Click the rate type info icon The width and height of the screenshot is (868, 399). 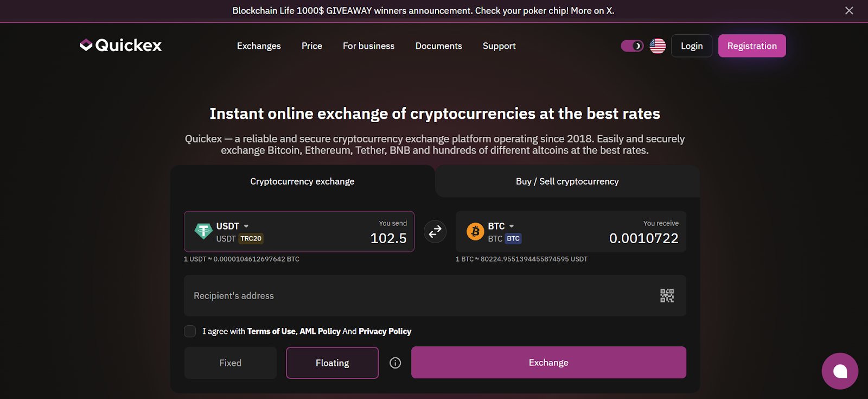click(x=395, y=363)
